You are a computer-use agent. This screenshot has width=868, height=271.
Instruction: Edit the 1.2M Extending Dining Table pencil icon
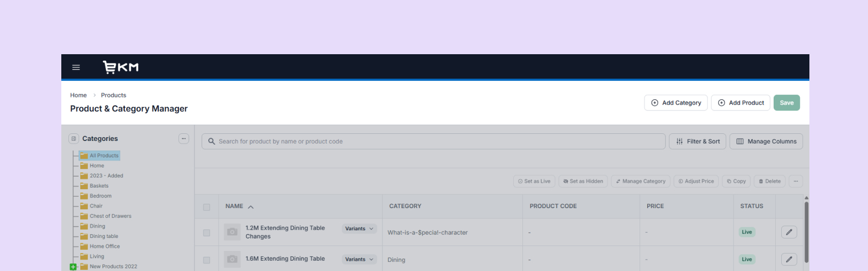(789, 232)
